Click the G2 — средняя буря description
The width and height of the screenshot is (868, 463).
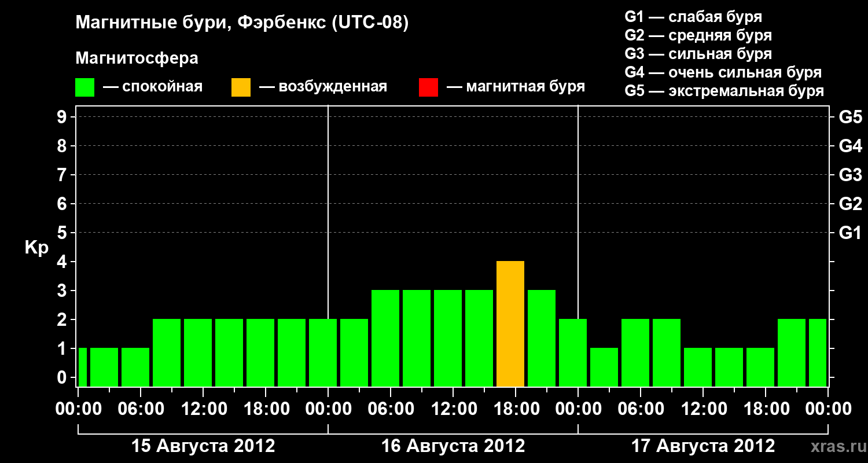click(698, 35)
